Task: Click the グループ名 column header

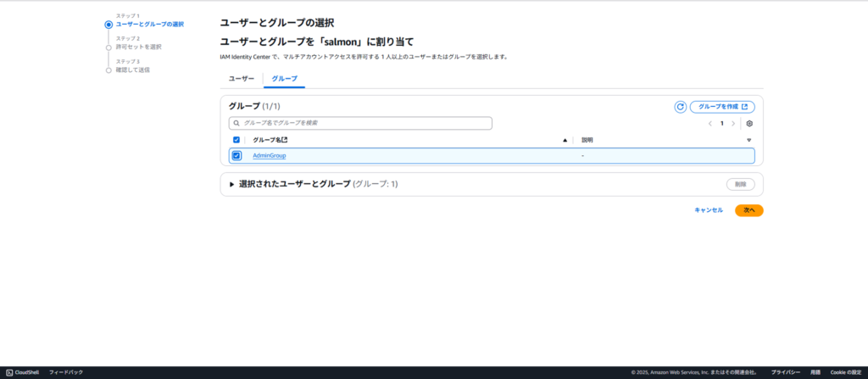Action: (270, 140)
